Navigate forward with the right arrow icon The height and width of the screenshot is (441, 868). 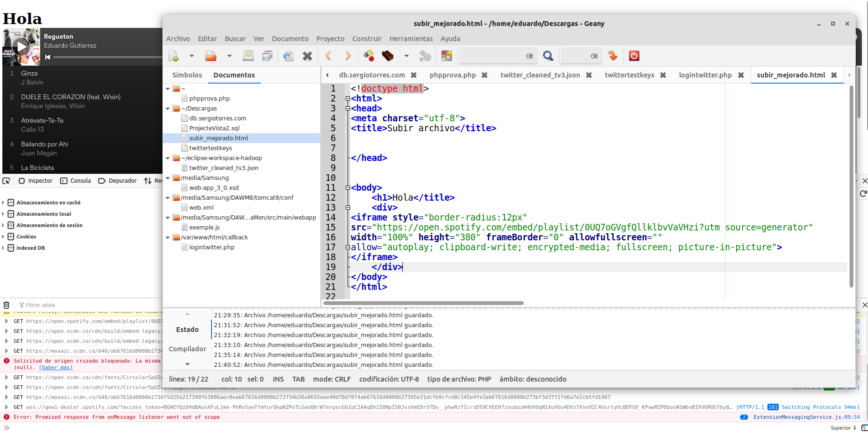click(348, 56)
